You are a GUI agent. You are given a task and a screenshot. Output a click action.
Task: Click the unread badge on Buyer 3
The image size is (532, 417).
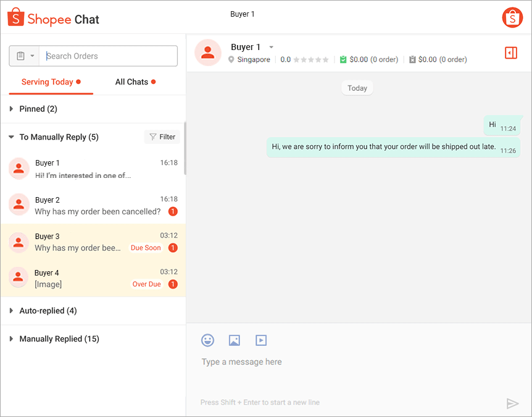pos(173,248)
